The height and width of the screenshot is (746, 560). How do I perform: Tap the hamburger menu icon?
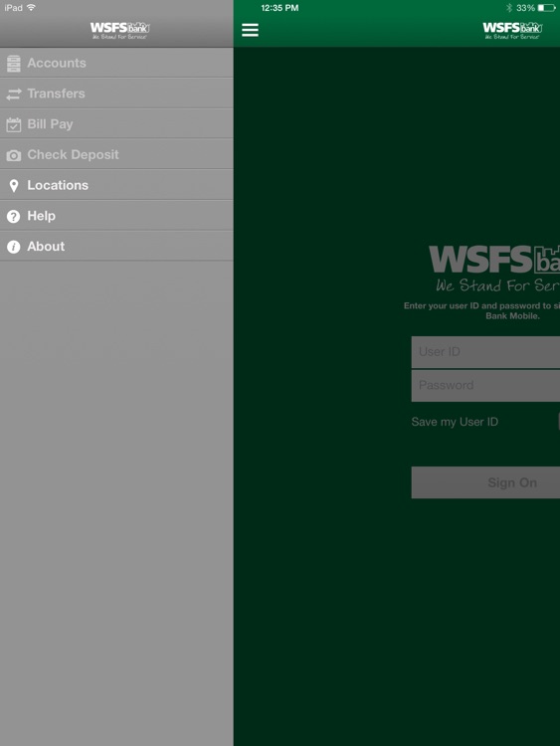[250, 30]
